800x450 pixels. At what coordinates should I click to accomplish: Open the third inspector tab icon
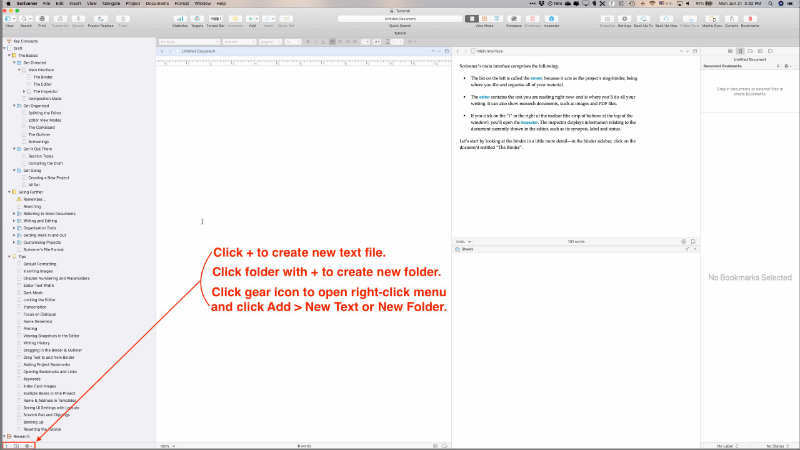[x=750, y=52]
